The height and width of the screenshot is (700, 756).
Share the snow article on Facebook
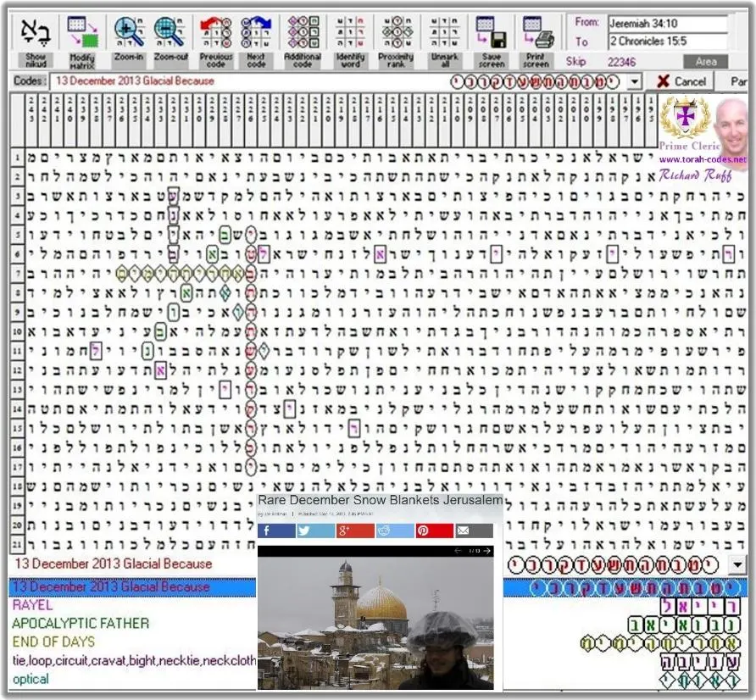pyautogui.click(x=276, y=531)
